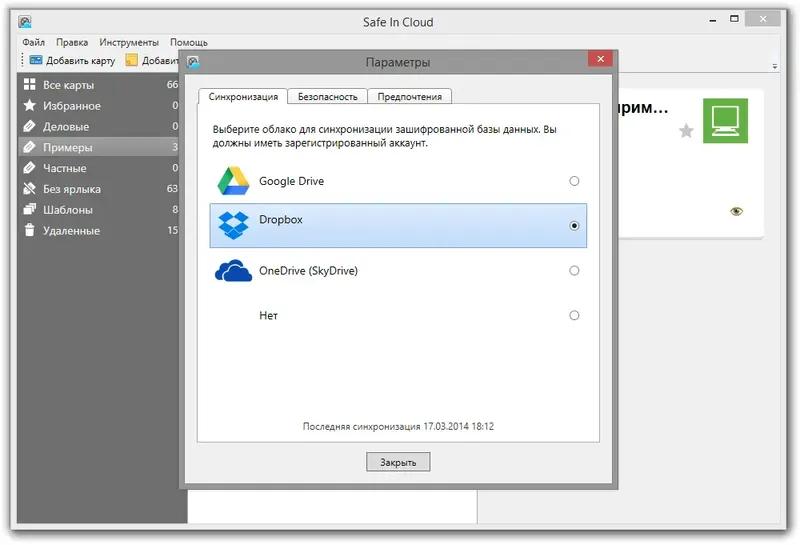Screen dimensions: 800x545
Task: Click the grid icon beside Все карты
Action: (x=30, y=84)
